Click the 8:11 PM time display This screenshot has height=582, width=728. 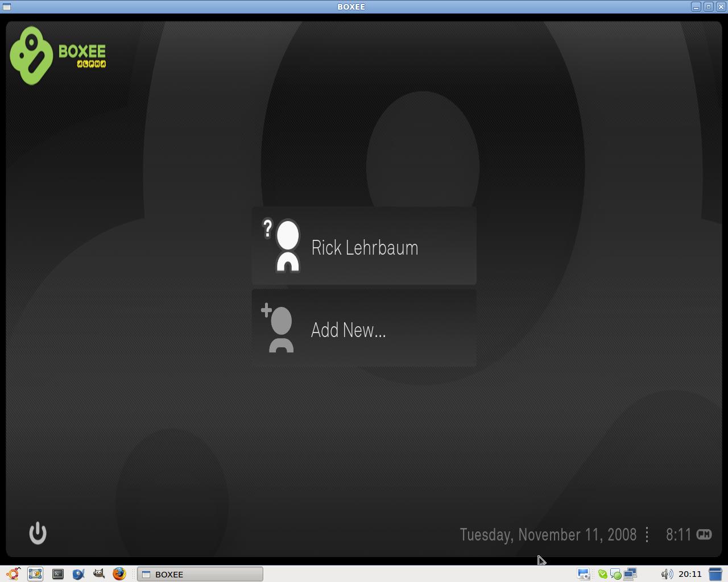pos(689,534)
